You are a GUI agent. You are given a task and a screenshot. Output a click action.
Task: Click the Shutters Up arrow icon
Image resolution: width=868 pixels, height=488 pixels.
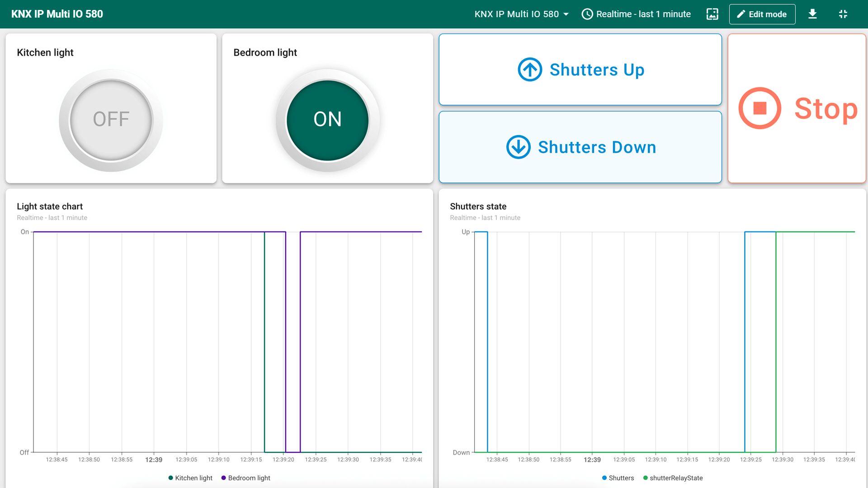530,70
